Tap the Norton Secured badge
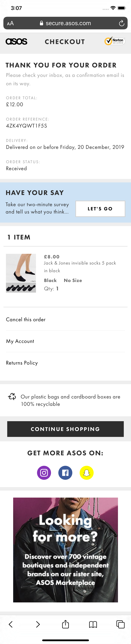The width and height of the screenshot is (131, 644). point(114,41)
